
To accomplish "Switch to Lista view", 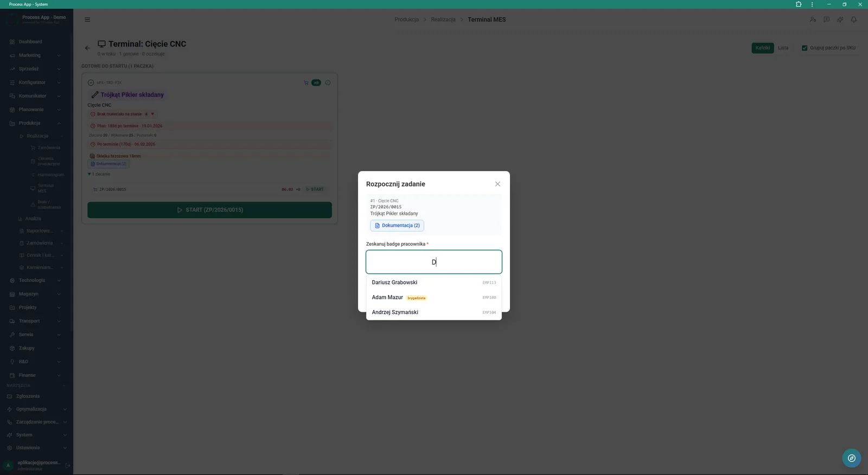I will tap(783, 48).
